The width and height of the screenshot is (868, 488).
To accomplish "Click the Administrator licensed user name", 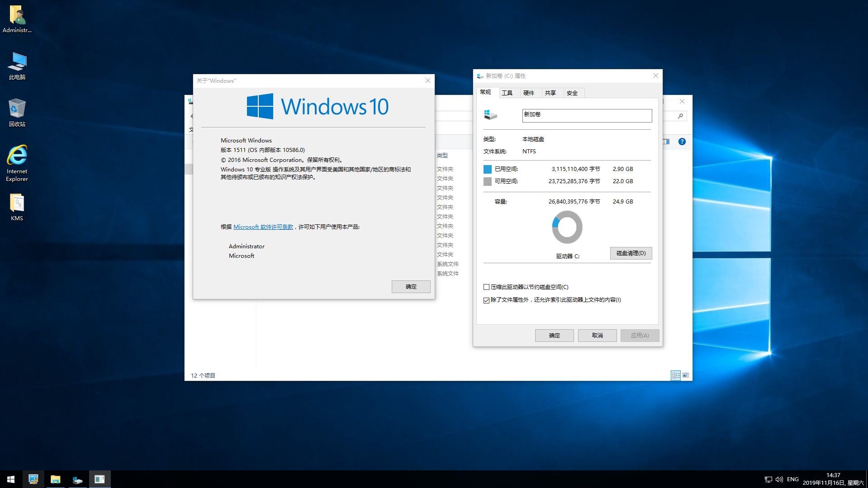I will click(247, 246).
